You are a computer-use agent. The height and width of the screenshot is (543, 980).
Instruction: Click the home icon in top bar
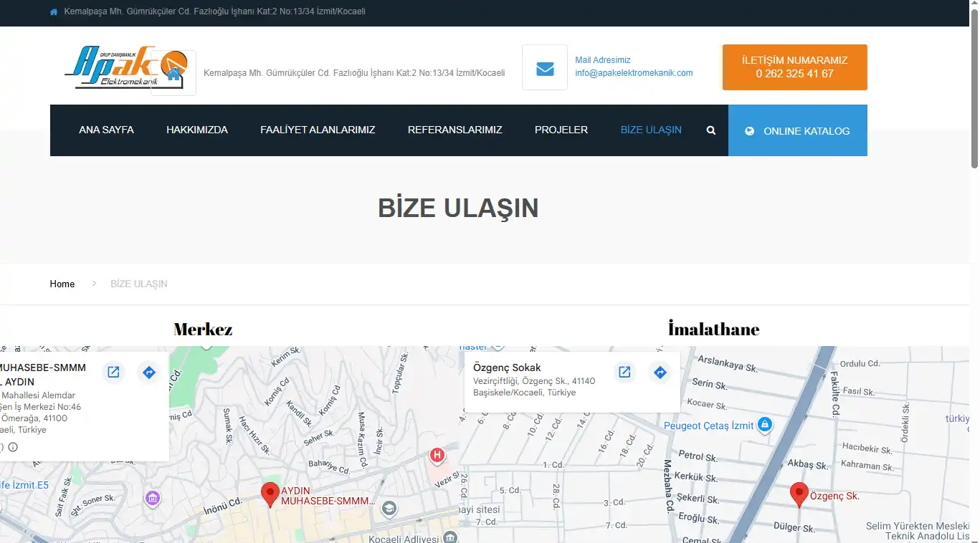(54, 12)
